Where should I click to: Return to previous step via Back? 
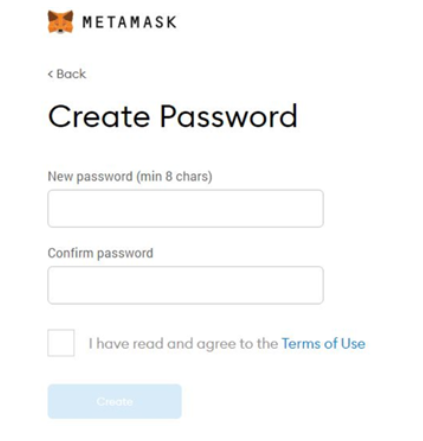pos(67,74)
